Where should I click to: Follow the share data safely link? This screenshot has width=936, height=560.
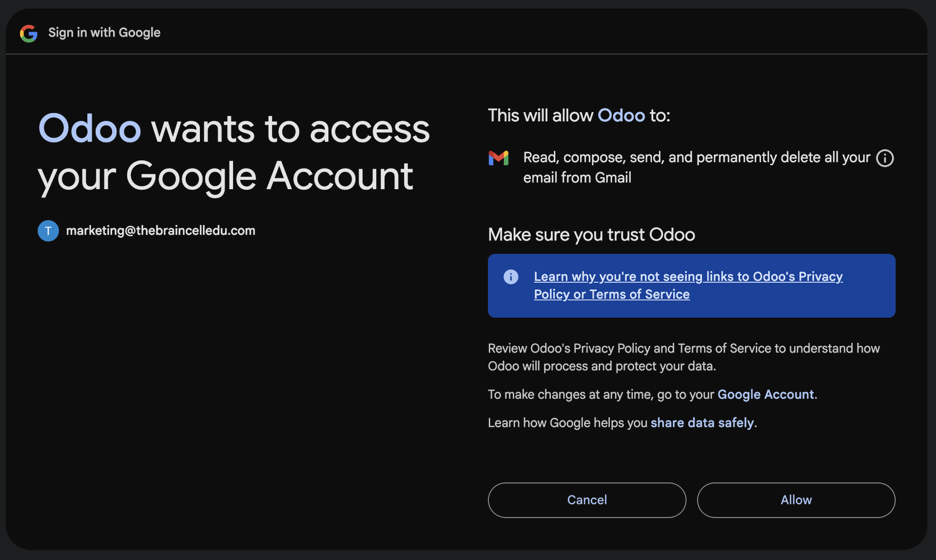(x=702, y=423)
